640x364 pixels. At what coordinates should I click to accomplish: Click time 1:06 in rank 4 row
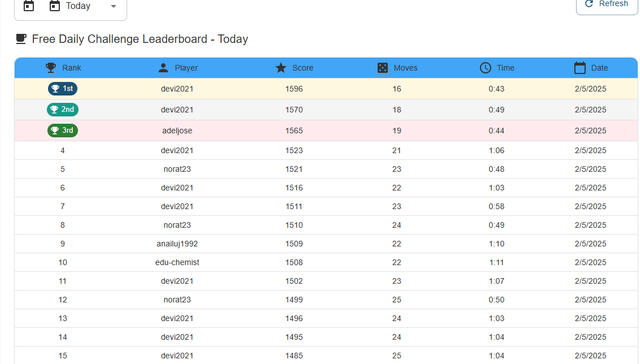tap(496, 150)
